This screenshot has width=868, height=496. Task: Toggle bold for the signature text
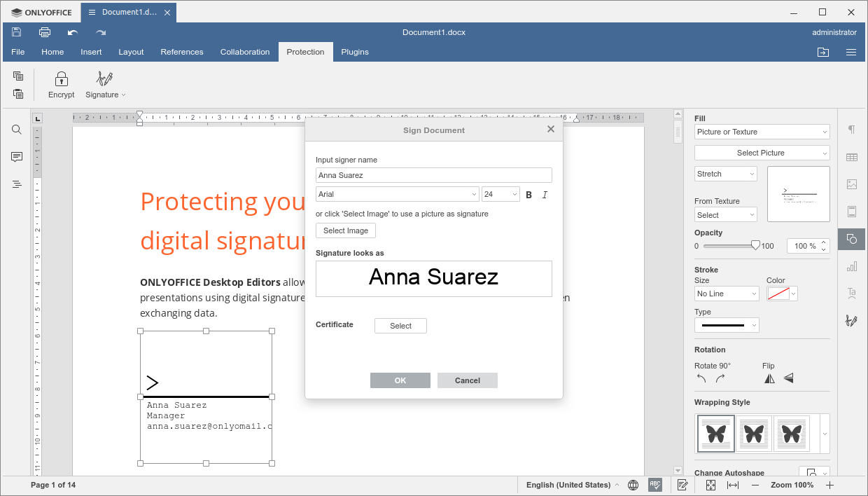(x=528, y=194)
